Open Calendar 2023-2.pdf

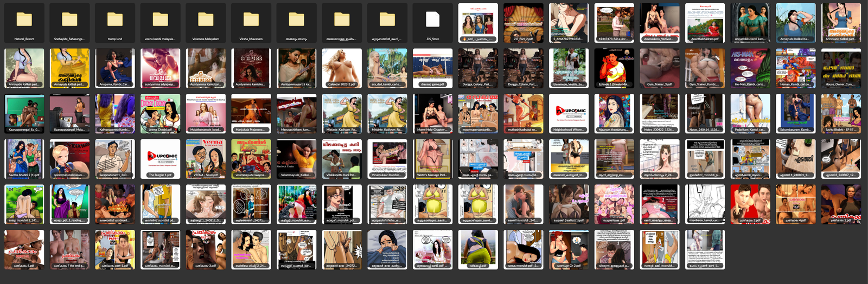(342, 69)
